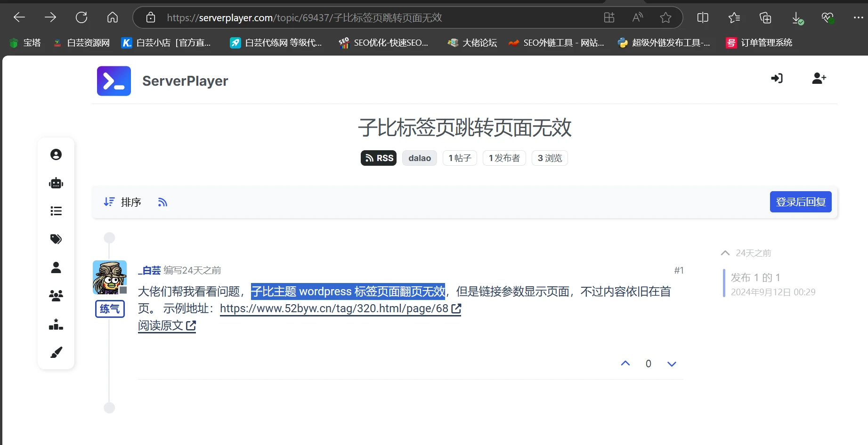Click the login arrow icon in header
Image resolution: width=868 pixels, height=445 pixels.
pyautogui.click(x=777, y=78)
